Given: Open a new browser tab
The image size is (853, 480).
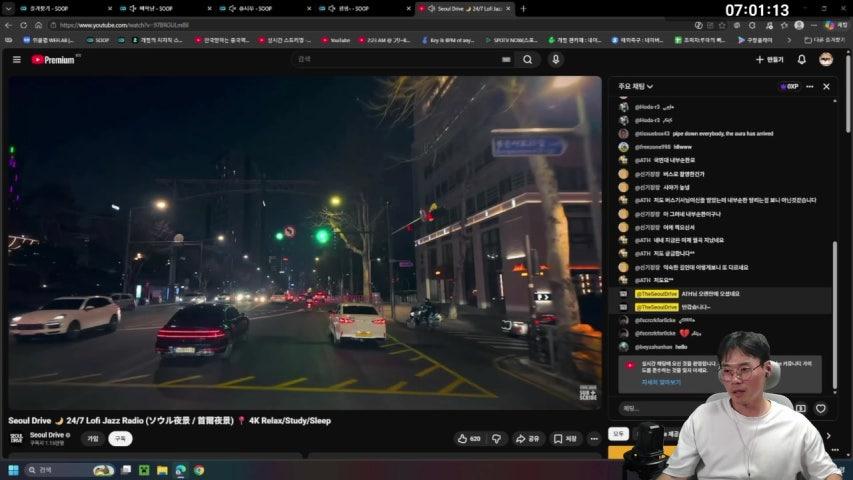Looking at the screenshot, I should 523,8.
